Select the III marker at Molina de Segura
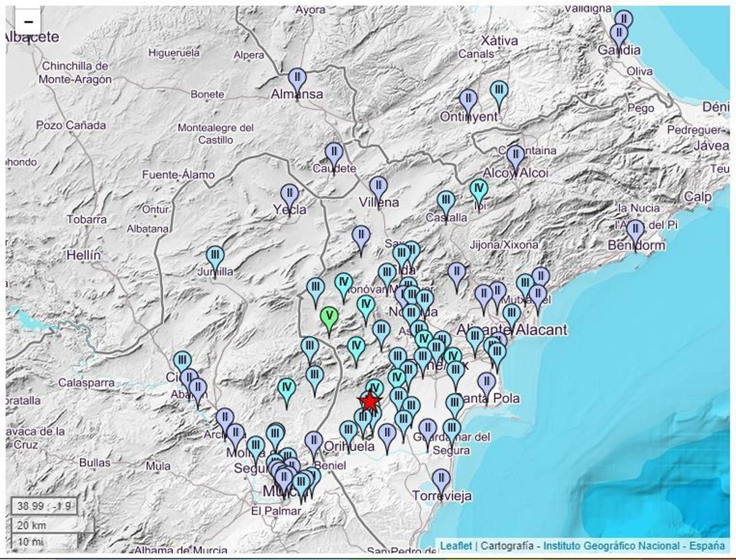 point(256,451)
